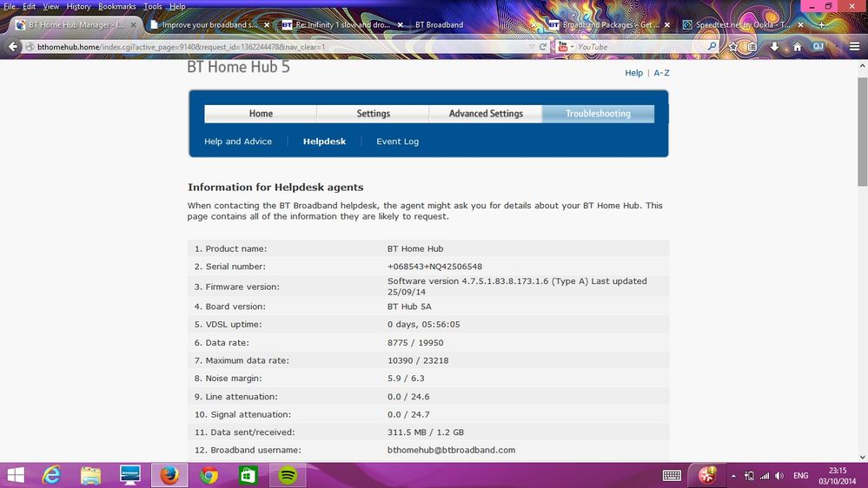Open the Event Log sub-page
This screenshot has width=868, height=488.
click(397, 142)
